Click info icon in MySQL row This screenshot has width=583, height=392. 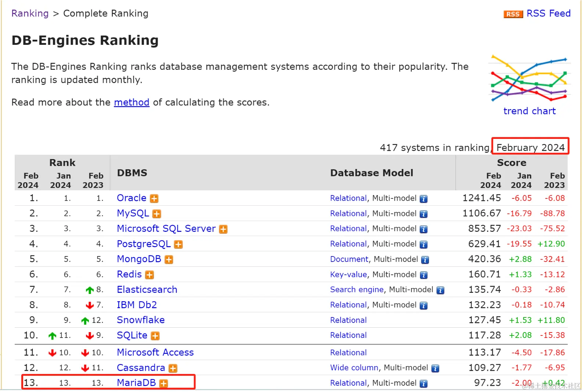(424, 214)
